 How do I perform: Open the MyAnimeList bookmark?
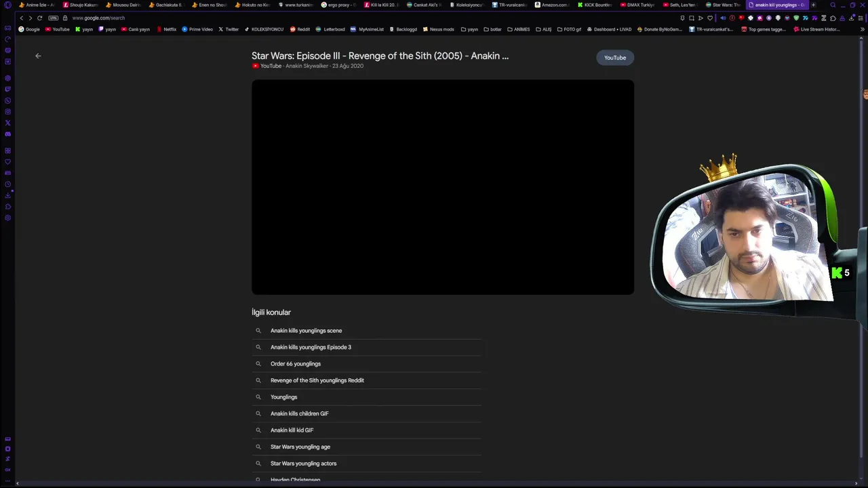(x=367, y=29)
